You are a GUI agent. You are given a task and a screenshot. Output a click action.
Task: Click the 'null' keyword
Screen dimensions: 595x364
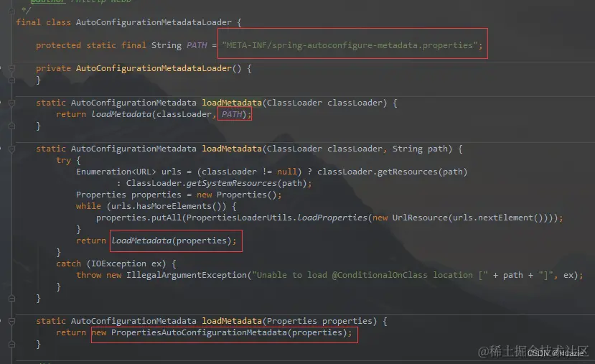pyautogui.click(x=286, y=172)
